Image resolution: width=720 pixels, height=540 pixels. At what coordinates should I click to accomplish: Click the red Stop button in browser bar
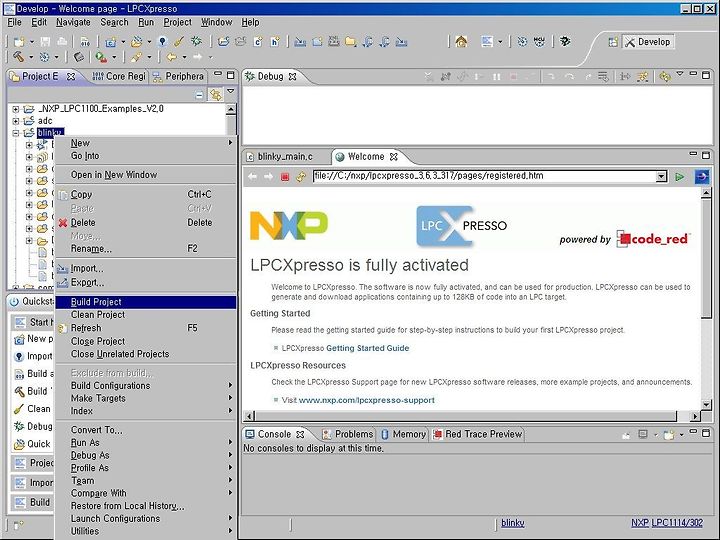[285, 177]
